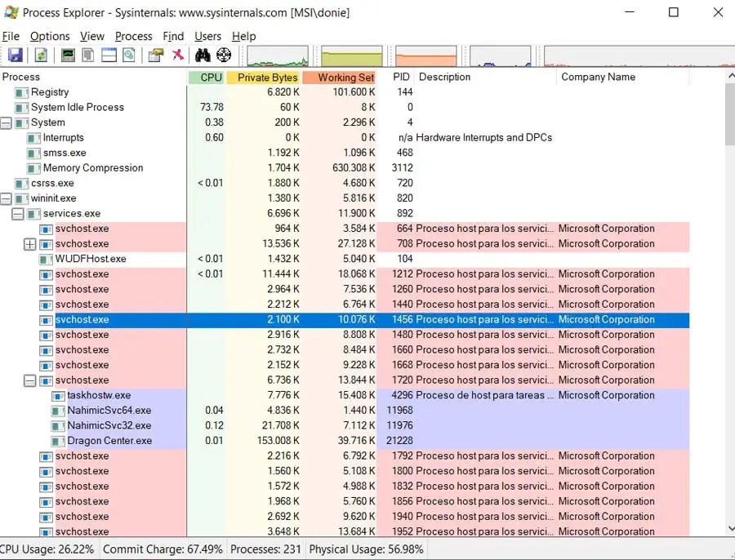Click 'Hardware Interrupts and DPCs' description text

(483, 138)
